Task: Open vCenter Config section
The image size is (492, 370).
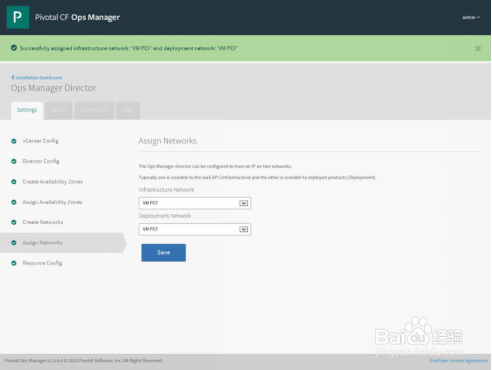Action: (x=40, y=141)
